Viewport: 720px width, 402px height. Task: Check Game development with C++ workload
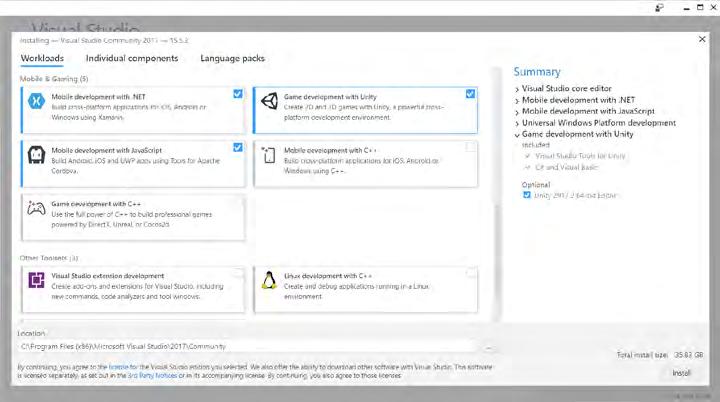pyautogui.click(x=237, y=201)
